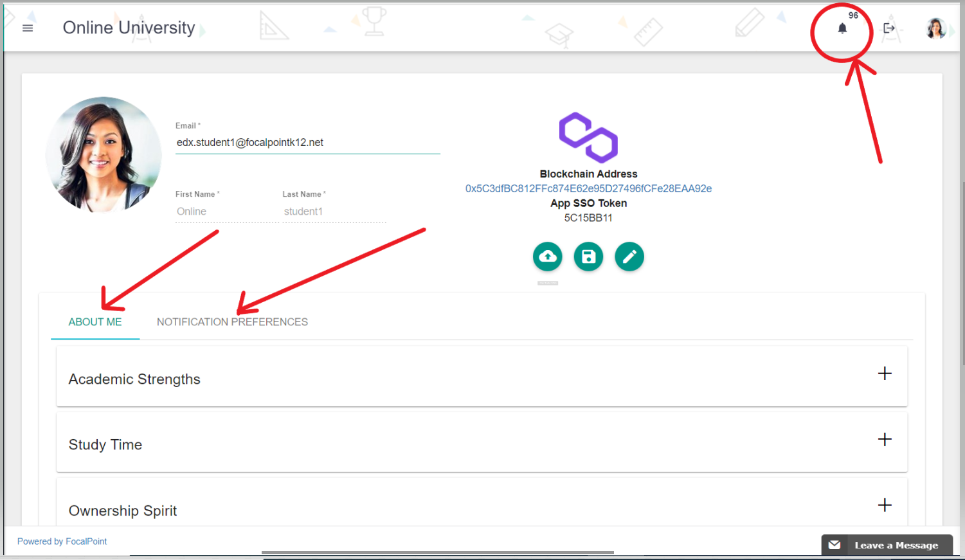965x560 pixels.
Task: Click the save disk icon button
Action: [588, 257]
